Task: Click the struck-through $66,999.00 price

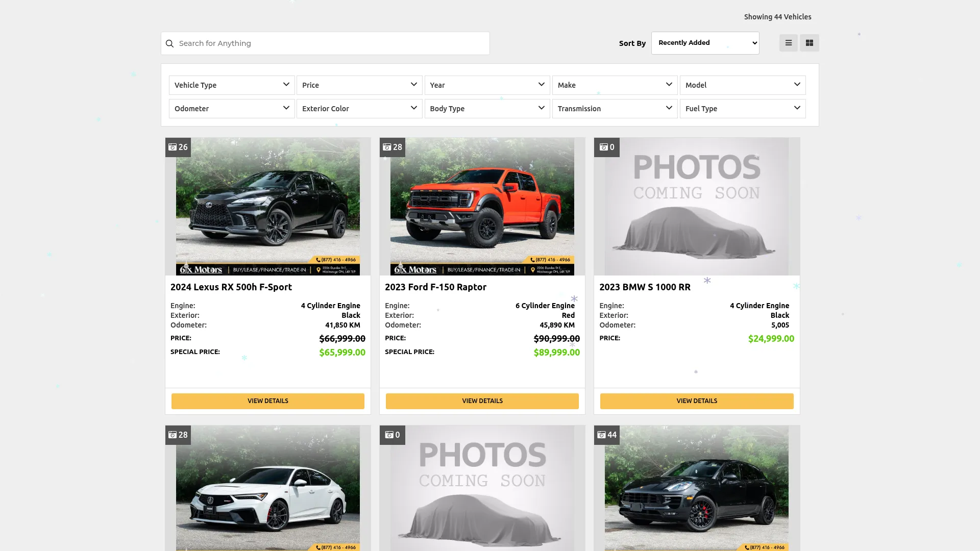Action: tap(342, 339)
